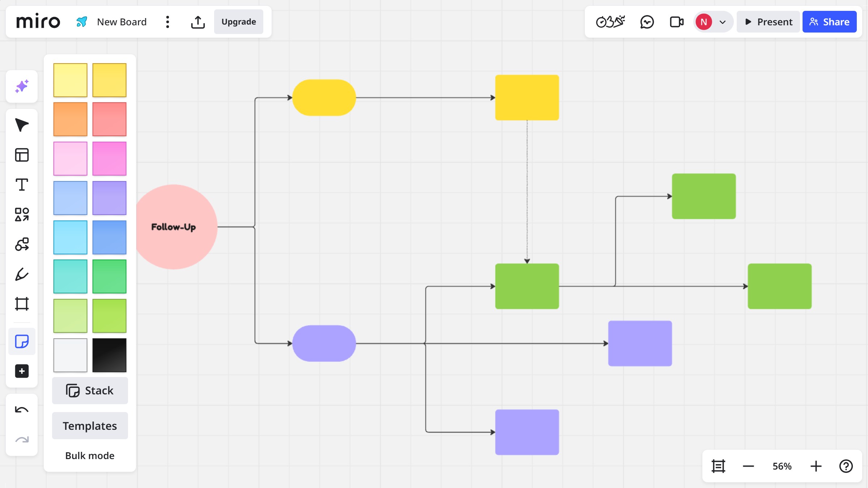Toggle Stack mode for sticky notes
The height and width of the screenshot is (488, 868).
tap(90, 390)
